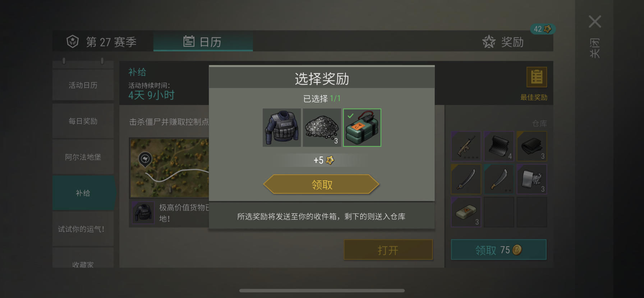Click the machete warehouse item

click(x=499, y=179)
